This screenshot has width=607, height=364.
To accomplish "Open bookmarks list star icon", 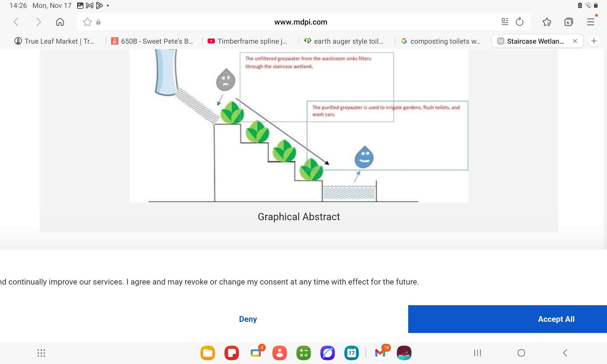I will click(x=547, y=22).
